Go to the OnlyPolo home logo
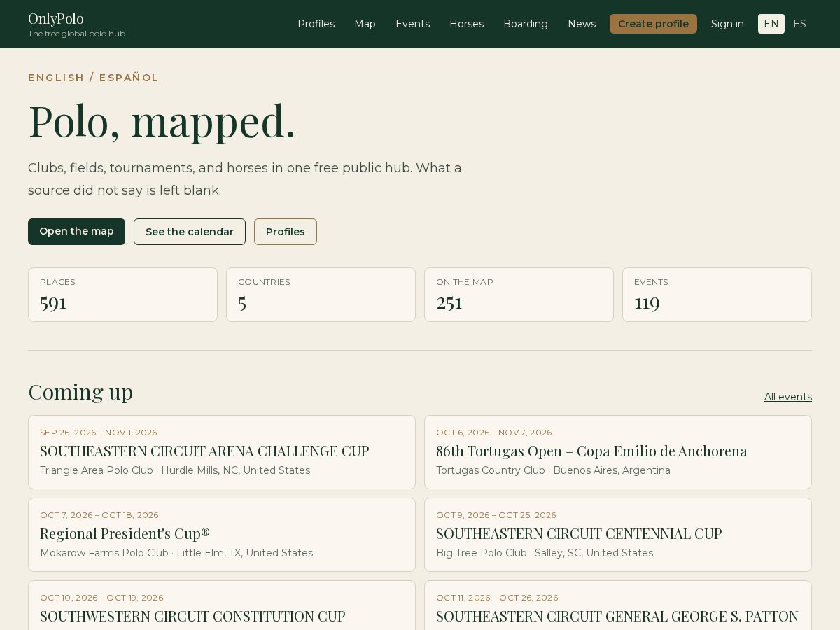The height and width of the screenshot is (630, 840). point(76,24)
